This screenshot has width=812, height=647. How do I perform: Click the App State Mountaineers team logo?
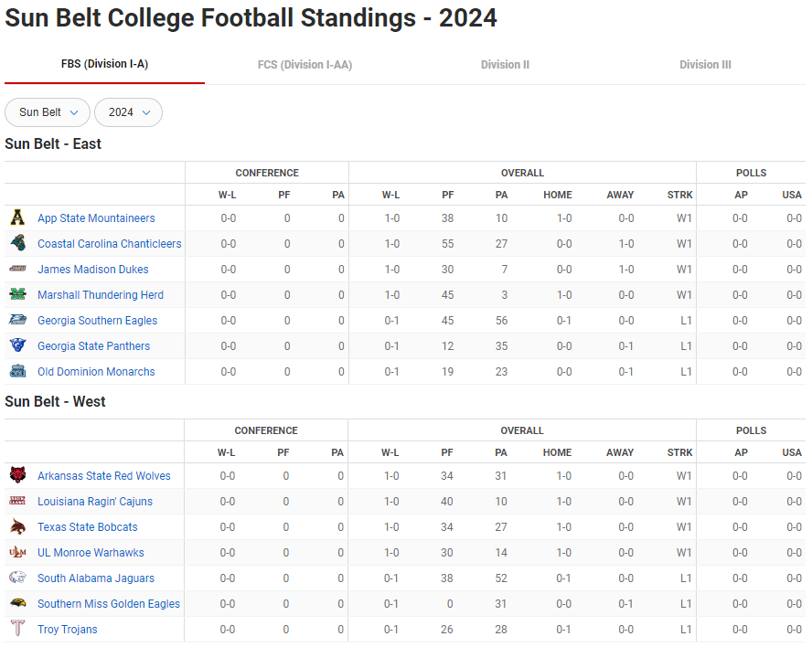(x=17, y=218)
